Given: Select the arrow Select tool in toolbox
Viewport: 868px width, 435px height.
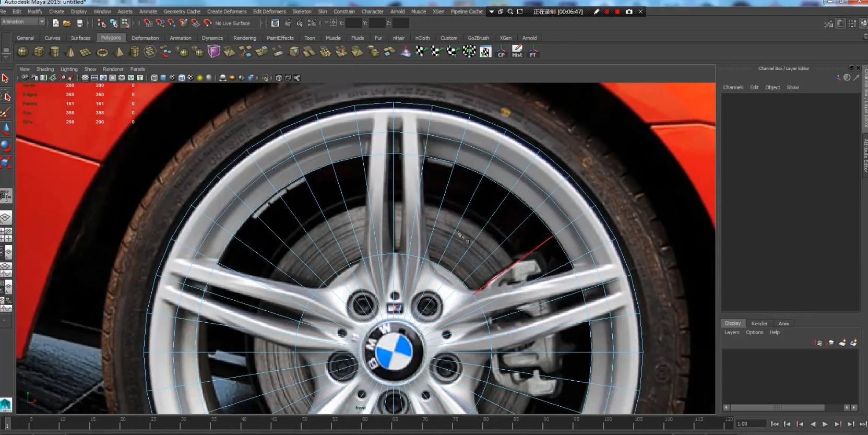Looking at the screenshot, I should [5, 78].
